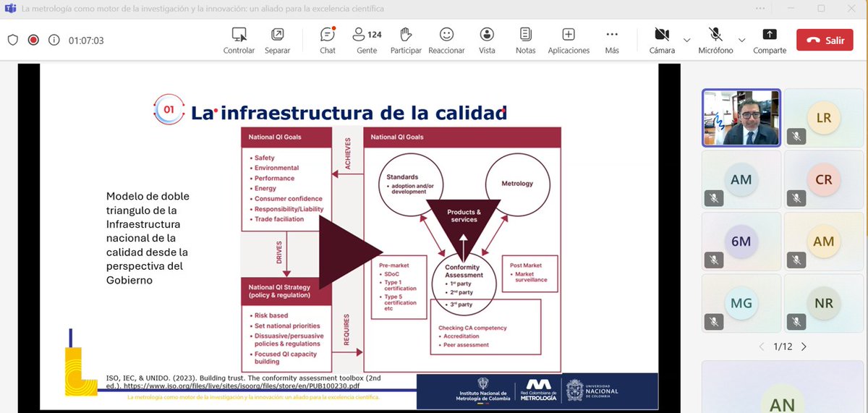
Task: Click the Teams logo in title bar
Action: tap(11, 9)
